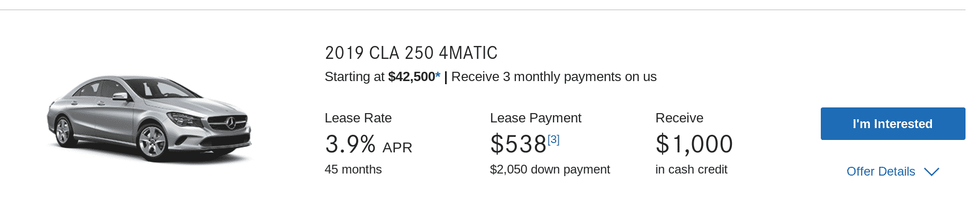The image size is (980, 220).
Task: Expand the Offer Details chevron arrow
Action: (x=931, y=172)
